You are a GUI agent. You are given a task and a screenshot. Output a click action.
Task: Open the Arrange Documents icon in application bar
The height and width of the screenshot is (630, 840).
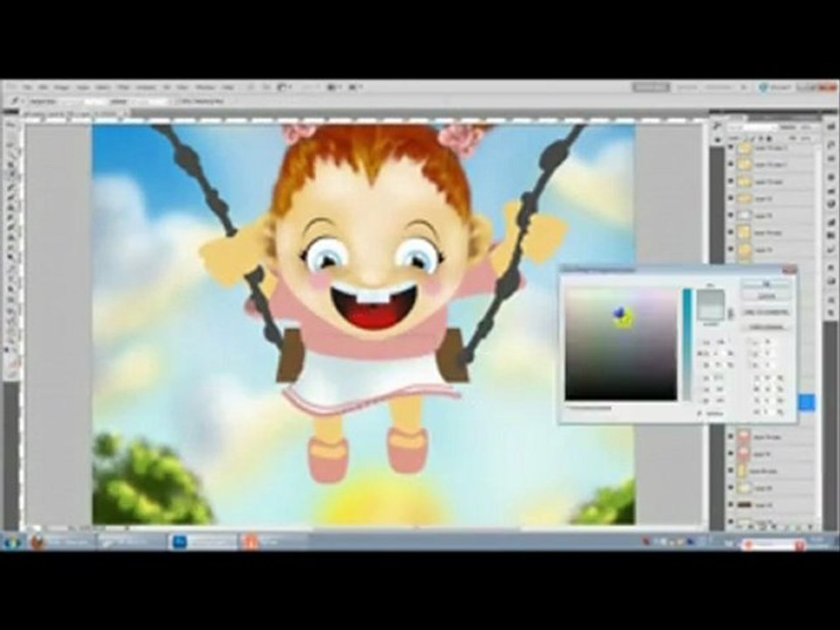tap(333, 87)
